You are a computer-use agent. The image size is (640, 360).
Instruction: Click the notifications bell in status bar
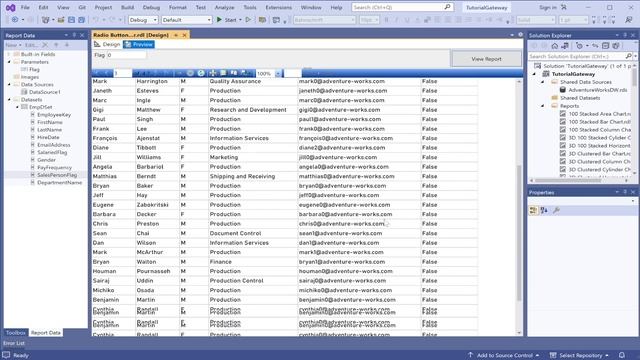pyautogui.click(x=622, y=355)
